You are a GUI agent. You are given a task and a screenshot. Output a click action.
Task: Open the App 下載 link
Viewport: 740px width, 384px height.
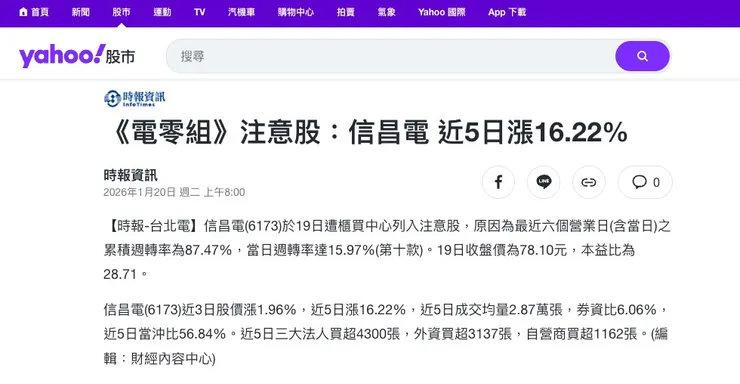click(x=507, y=12)
